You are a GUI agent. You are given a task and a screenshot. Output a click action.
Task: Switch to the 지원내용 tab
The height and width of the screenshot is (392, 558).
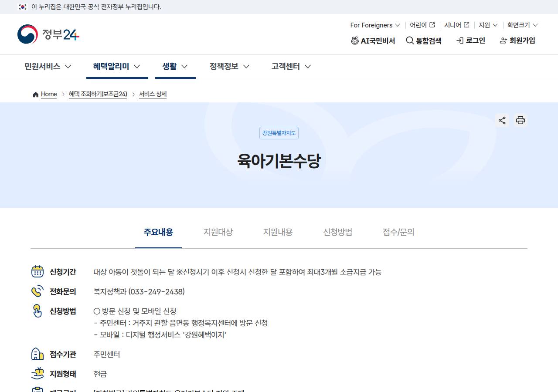(278, 232)
